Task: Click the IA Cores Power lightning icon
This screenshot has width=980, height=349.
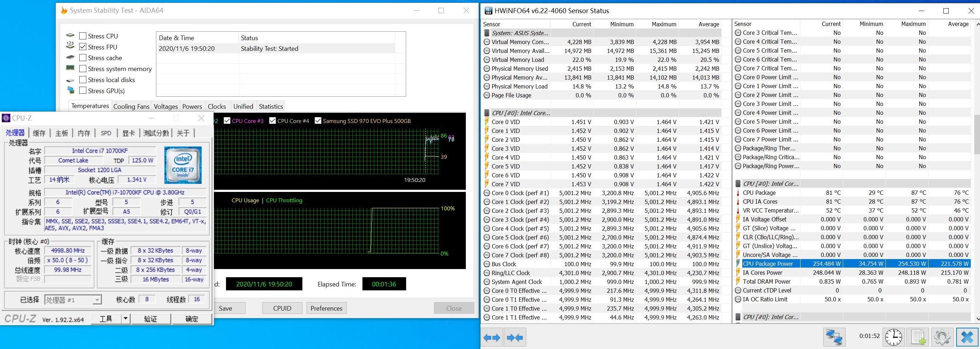Action: [738, 273]
